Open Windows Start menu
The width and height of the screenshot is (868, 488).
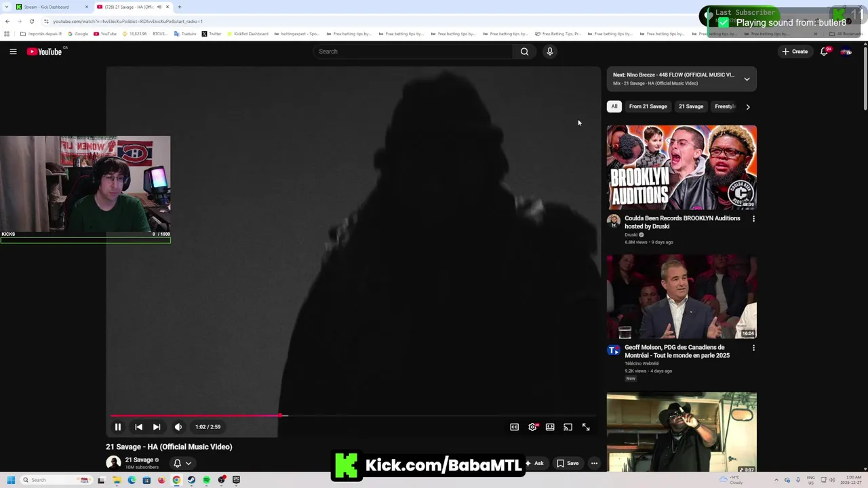click(11, 480)
